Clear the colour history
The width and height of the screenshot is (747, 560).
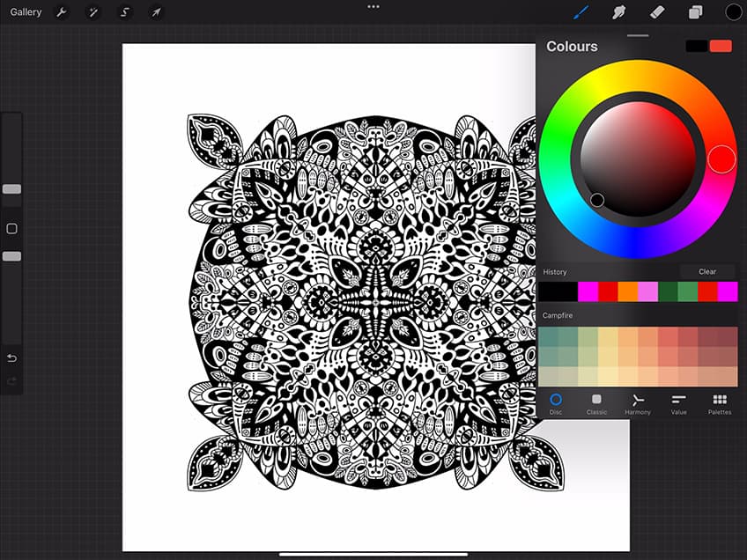(x=707, y=271)
